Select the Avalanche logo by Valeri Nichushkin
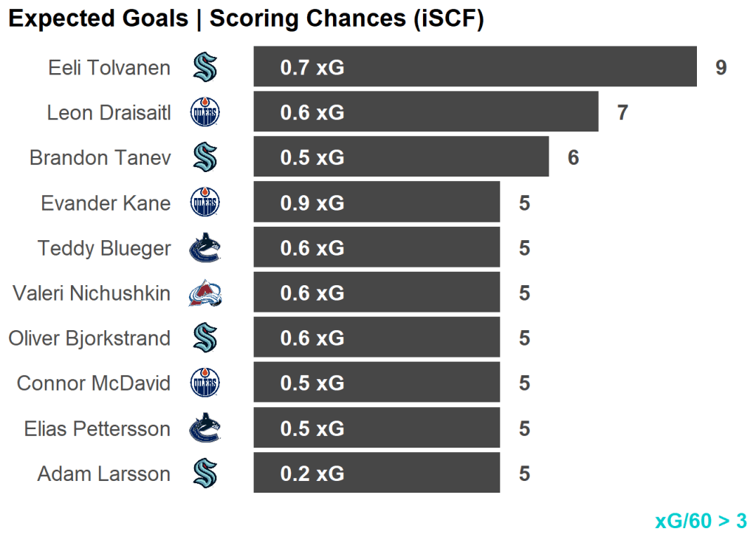 (x=205, y=293)
